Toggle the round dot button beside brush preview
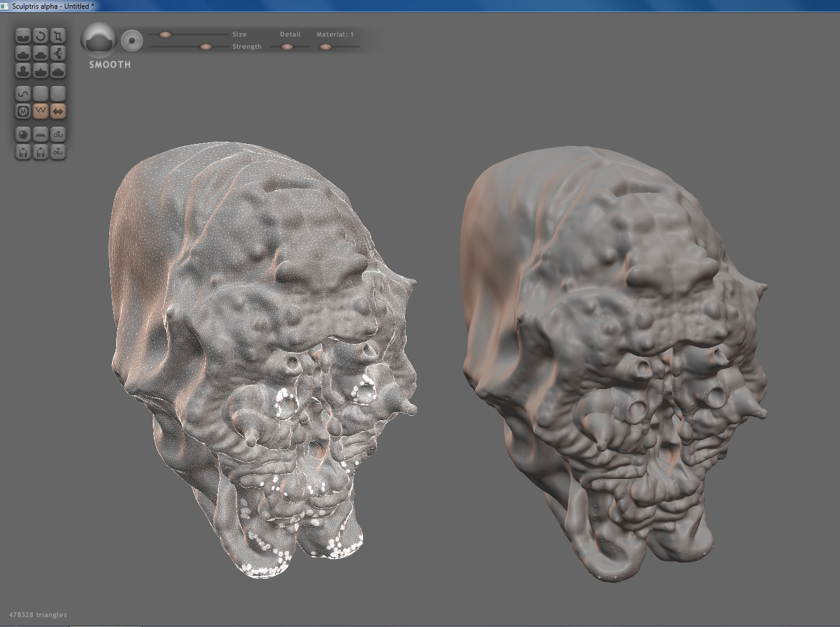840x627 pixels. (x=132, y=41)
